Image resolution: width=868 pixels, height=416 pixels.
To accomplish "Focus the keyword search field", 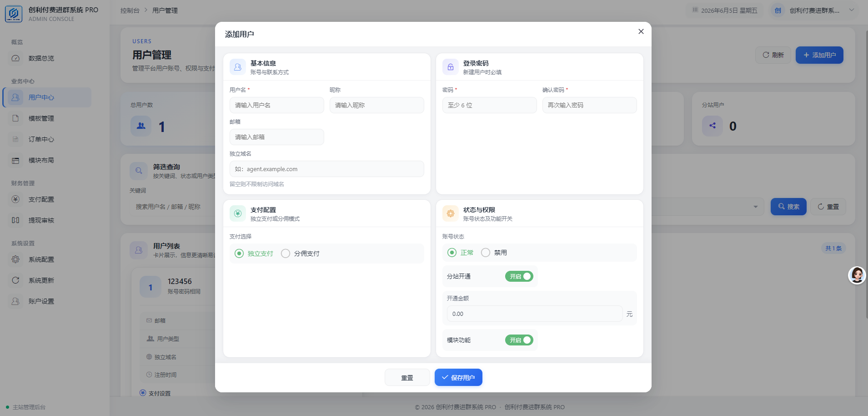I will click(x=173, y=207).
